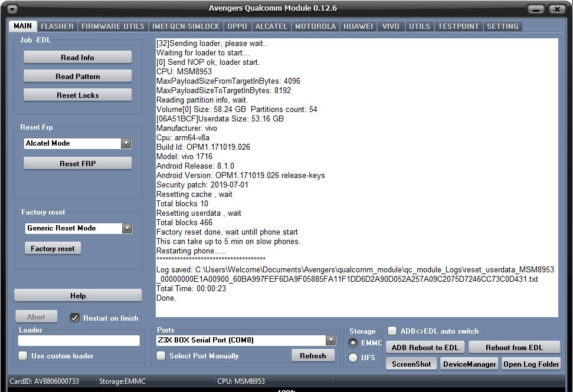Enable Select Port Manually checkbox
The height and width of the screenshot is (392, 573).
(x=161, y=355)
